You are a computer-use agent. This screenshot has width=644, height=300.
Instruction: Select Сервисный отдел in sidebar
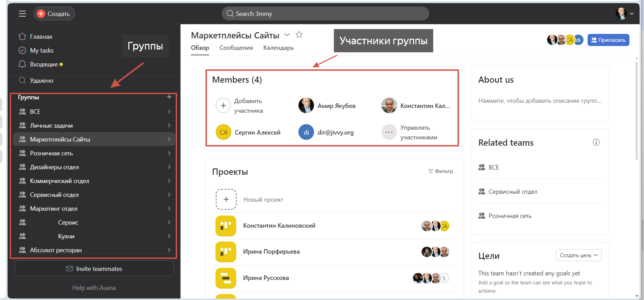point(94,194)
